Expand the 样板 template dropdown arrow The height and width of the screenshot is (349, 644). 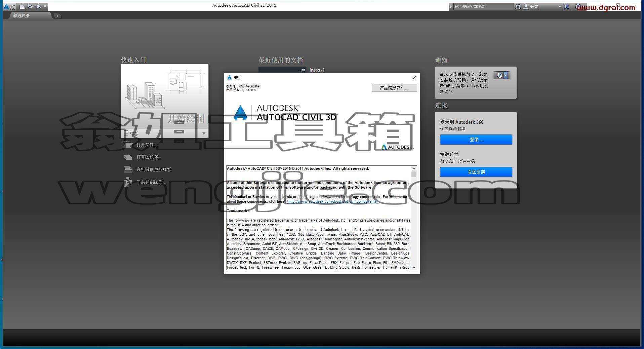click(204, 133)
